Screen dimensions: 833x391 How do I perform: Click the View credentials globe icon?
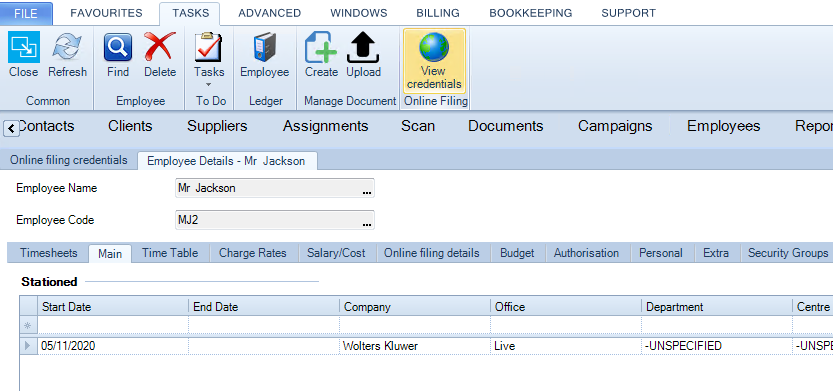(434, 47)
